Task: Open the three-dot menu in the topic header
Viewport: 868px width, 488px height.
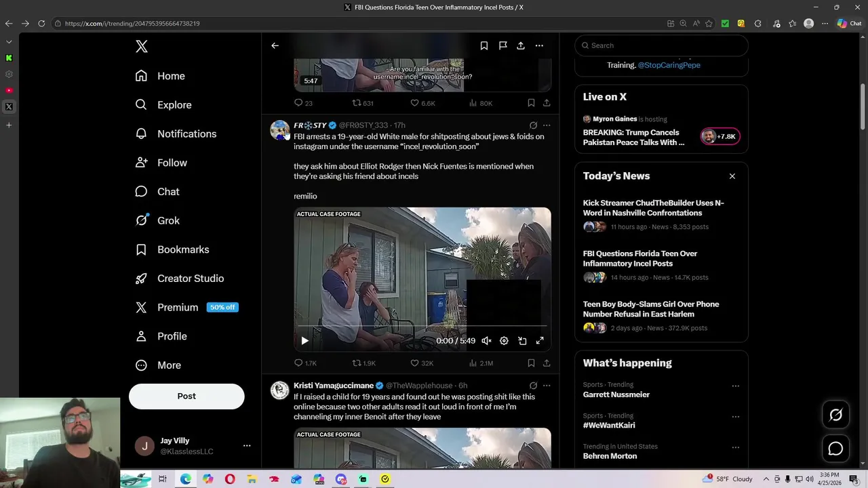Action: 539,45
